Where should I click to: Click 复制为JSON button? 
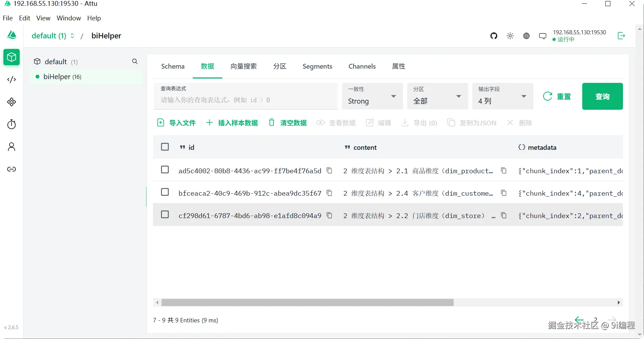pos(472,123)
